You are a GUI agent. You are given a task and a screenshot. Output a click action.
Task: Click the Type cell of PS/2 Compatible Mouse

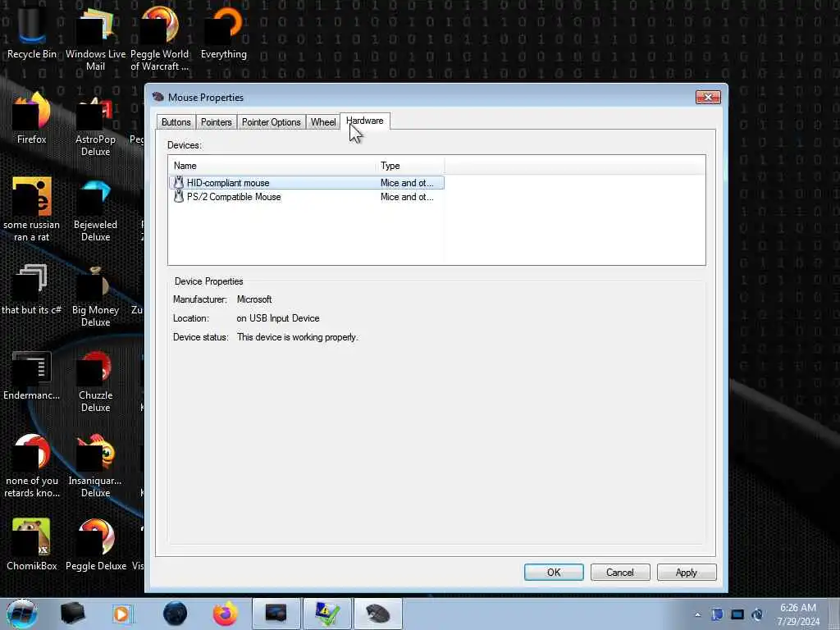(407, 197)
